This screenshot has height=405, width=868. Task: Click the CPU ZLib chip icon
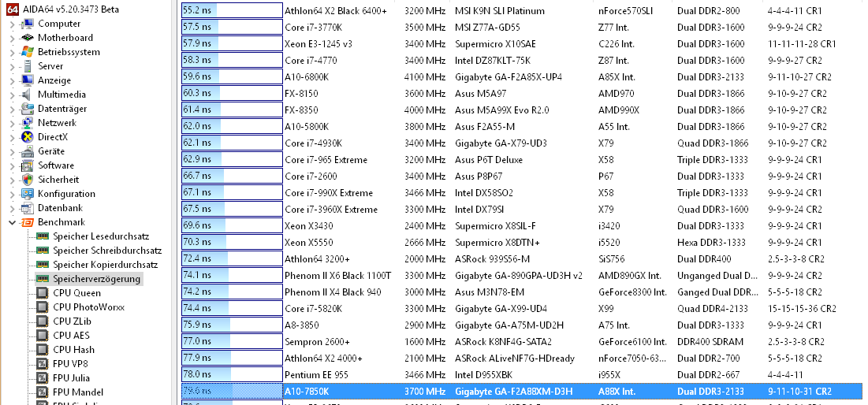[x=43, y=321]
